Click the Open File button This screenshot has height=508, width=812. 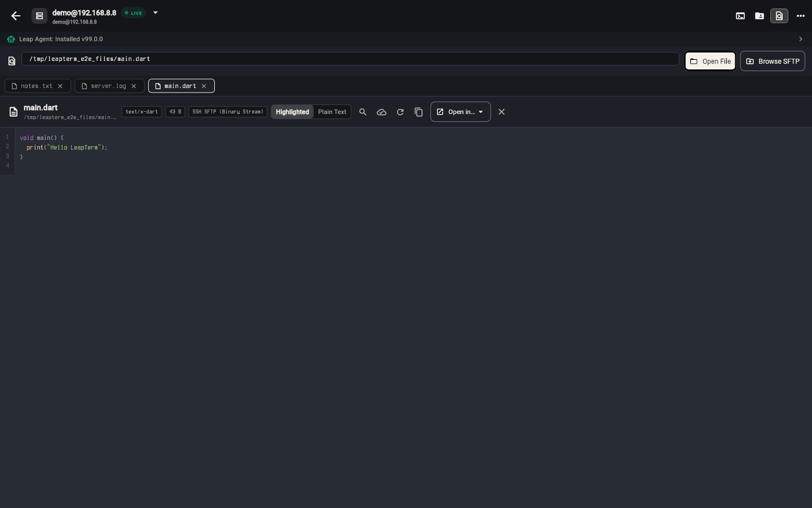[710, 61]
